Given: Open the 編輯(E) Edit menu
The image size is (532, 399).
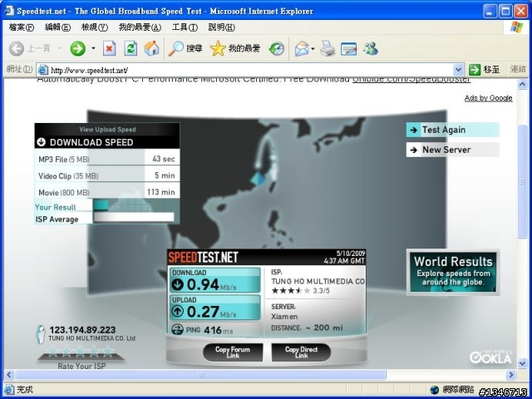Looking at the screenshot, I should click(57, 27).
